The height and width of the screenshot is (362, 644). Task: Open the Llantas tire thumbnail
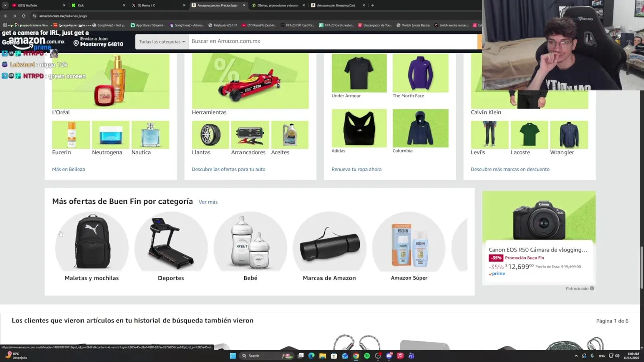point(210,135)
